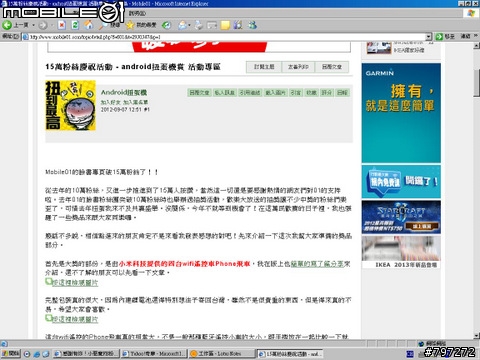Go to the Home page icon
480x360 pixels.
coord(89,25)
